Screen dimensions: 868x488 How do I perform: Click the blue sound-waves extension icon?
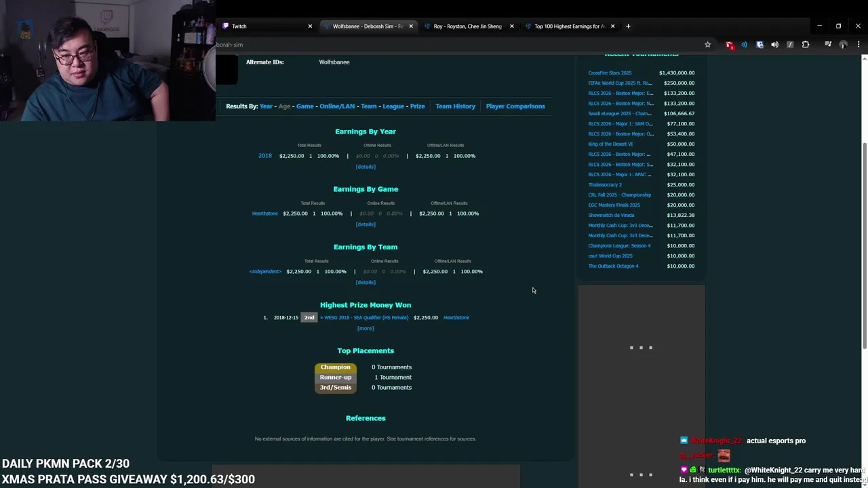pos(745,45)
